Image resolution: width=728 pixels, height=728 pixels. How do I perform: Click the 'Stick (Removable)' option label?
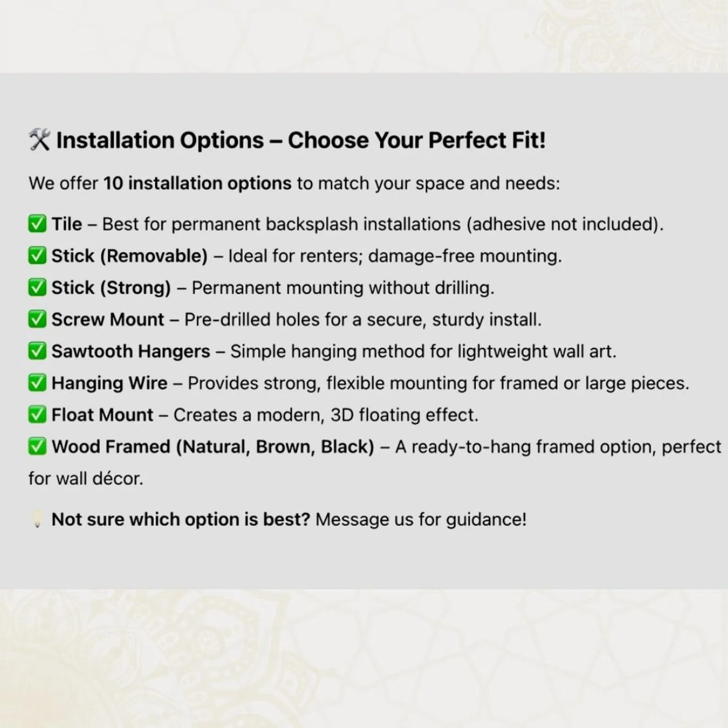click(x=129, y=256)
